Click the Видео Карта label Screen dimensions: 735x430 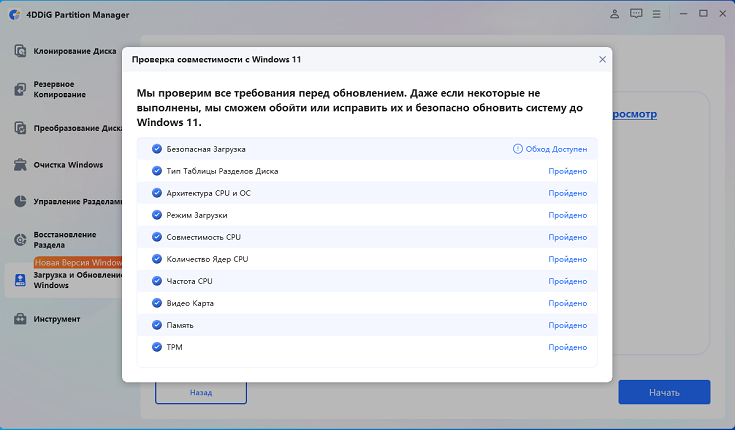[190, 303]
